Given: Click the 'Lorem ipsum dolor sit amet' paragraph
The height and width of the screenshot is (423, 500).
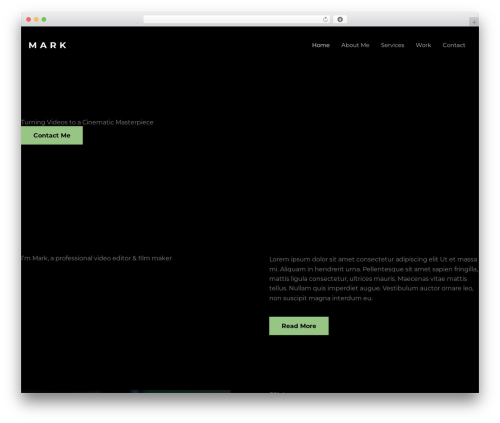Looking at the screenshot, I should tap(373, 279).
